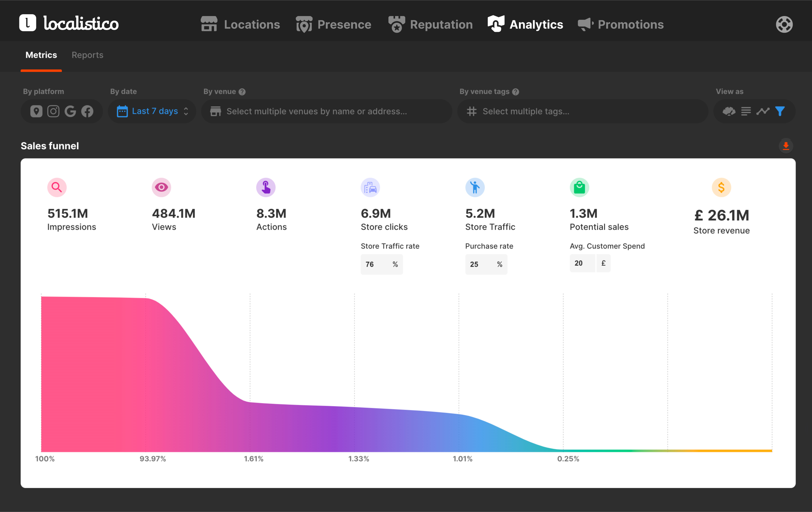This screenshot has width=812, height=512.
Task: Toggle the Instagram platform filter
Action: coord(53,111)
